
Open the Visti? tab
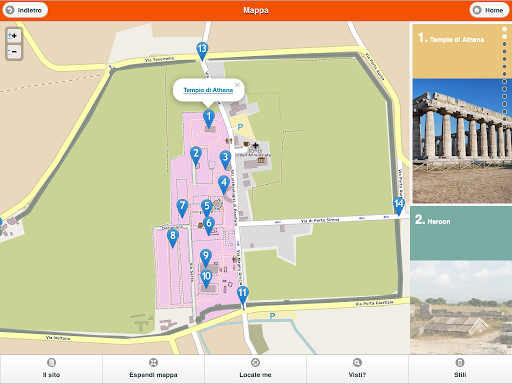(x=357, y=369)
